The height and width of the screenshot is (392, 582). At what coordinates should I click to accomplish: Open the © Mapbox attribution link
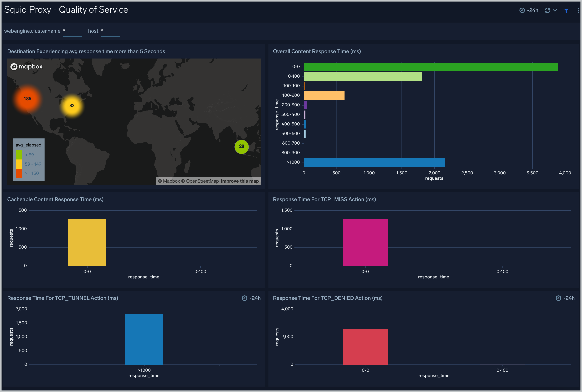[x=169, y=181]
